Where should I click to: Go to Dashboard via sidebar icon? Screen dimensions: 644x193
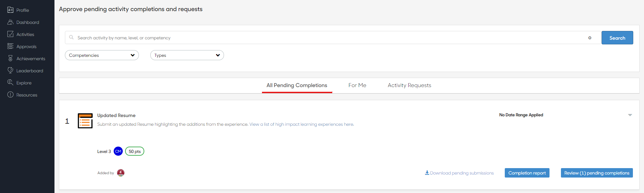[x=10, y=22]
